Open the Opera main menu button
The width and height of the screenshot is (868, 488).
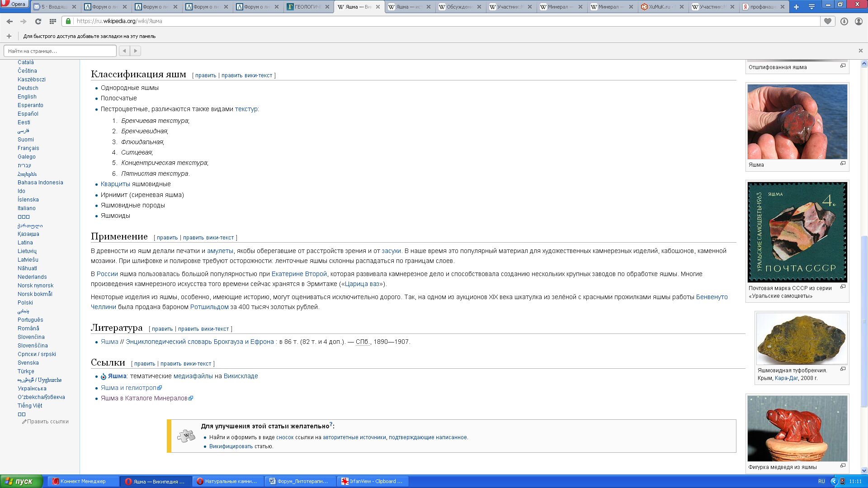click(14, 5)
